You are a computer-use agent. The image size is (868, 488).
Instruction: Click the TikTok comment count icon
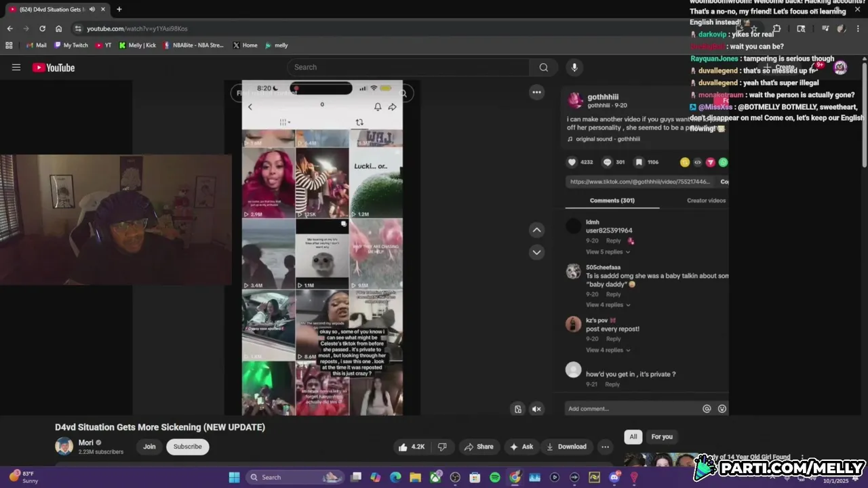(607, 162)
